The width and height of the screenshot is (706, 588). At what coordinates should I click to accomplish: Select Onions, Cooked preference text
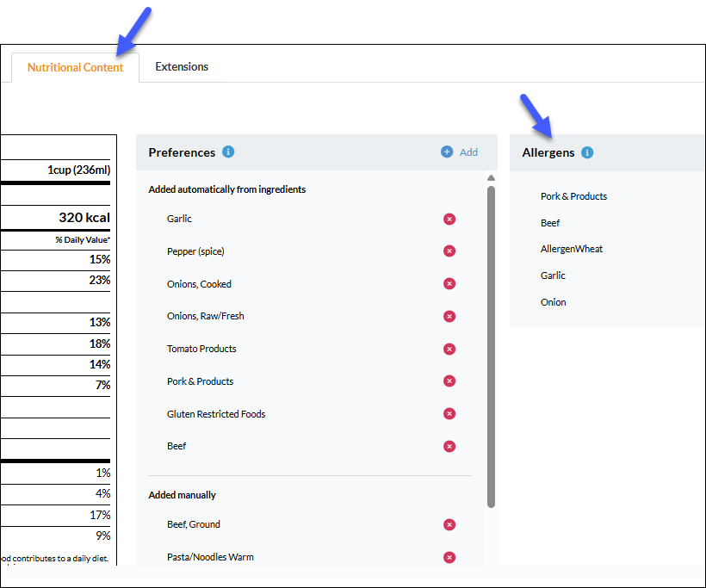199,284
